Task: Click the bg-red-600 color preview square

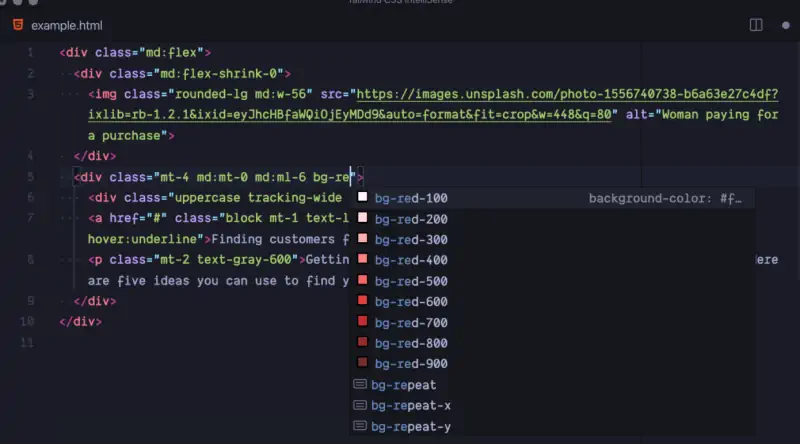Action: point(362,300)
